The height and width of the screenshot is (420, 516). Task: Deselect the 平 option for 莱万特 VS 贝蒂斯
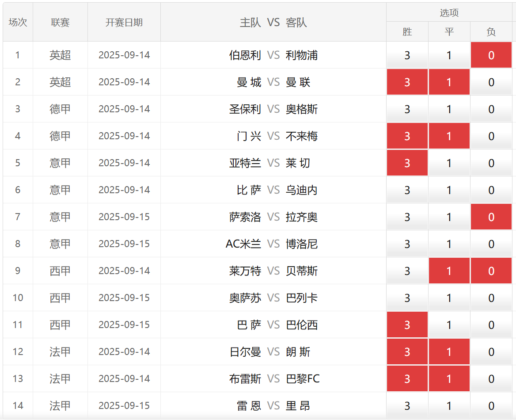click(x=449, y=271)
